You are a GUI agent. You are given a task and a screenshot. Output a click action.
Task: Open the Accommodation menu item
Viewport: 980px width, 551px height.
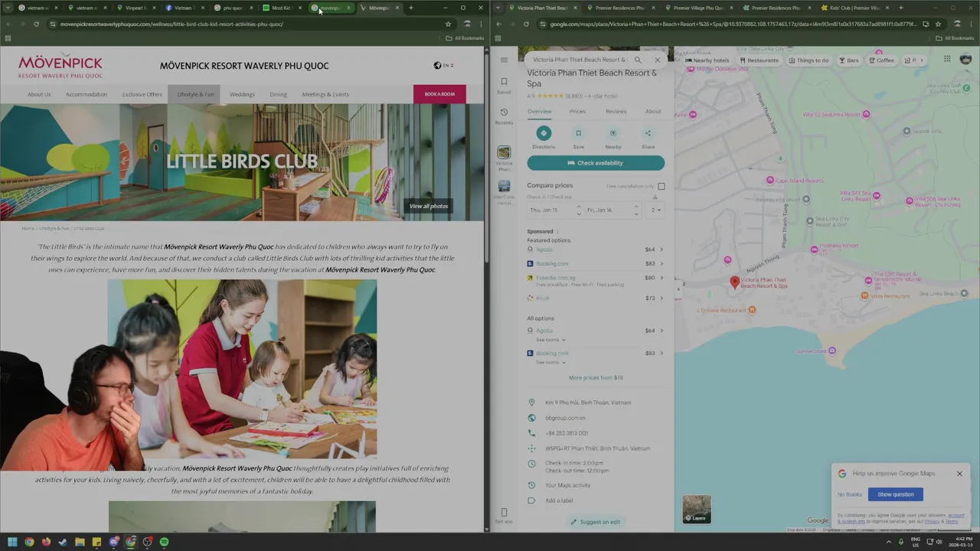coord(87,94)
